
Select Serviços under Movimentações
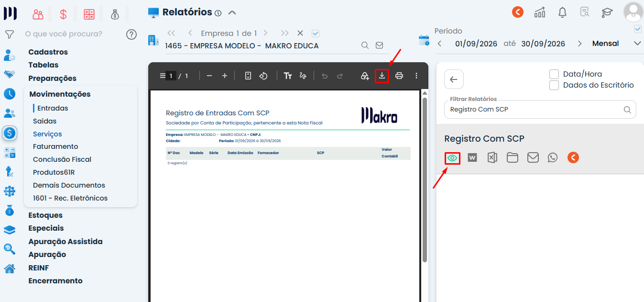[47, 134]
